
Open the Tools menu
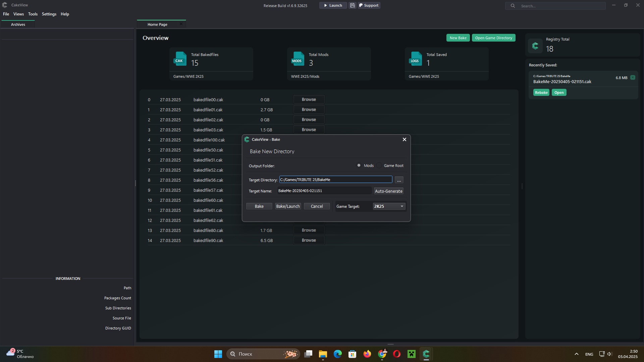pos(33,14)
